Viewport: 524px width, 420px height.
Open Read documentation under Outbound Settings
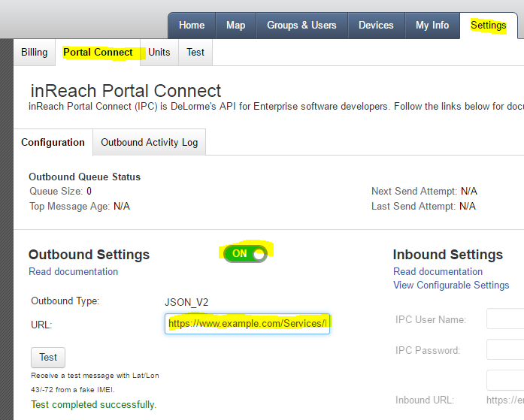(73, 271)
